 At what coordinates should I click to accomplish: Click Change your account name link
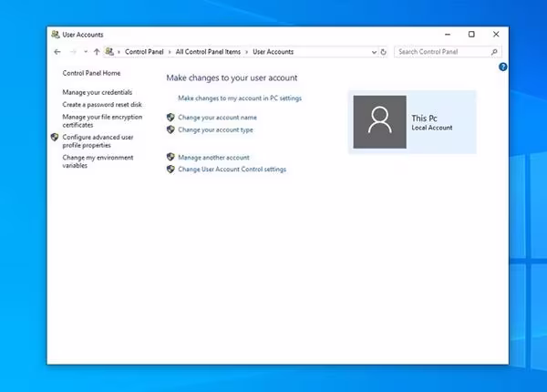217,118
